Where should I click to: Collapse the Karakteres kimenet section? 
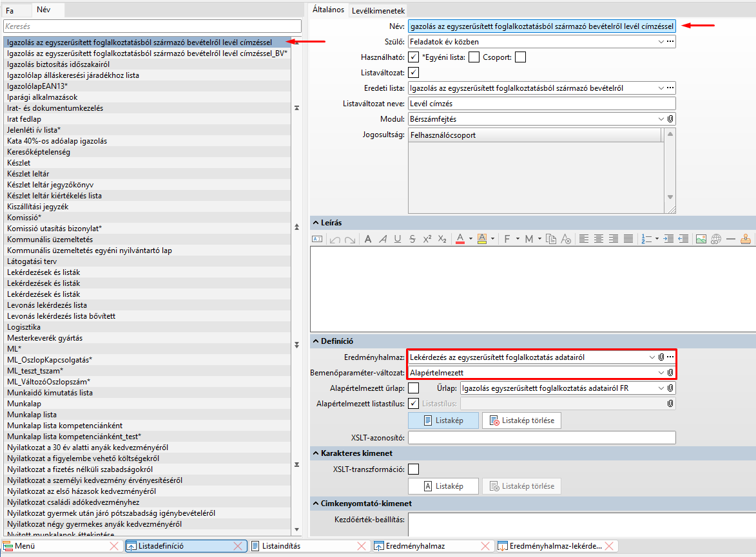[316, 453]
